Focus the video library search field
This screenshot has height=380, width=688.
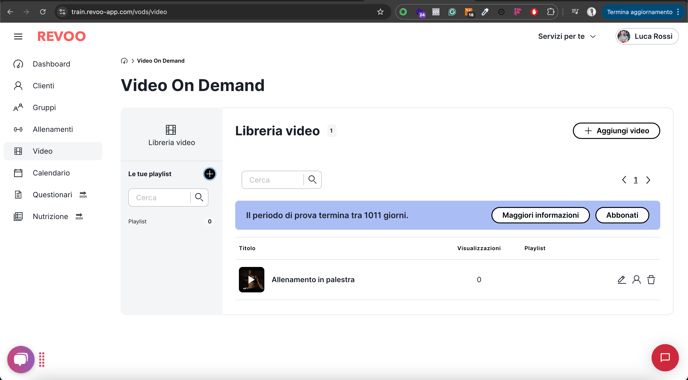coord(272,180)
